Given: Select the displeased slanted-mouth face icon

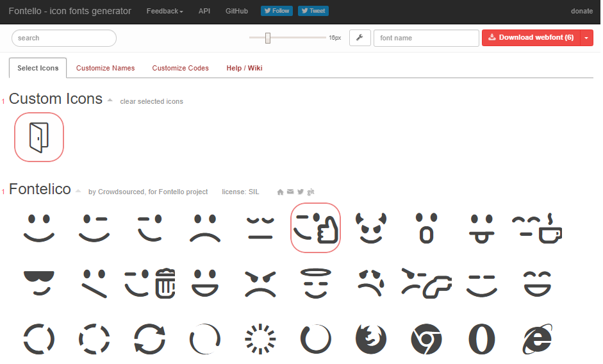Looking at the screenshot, I should point(94,284).
